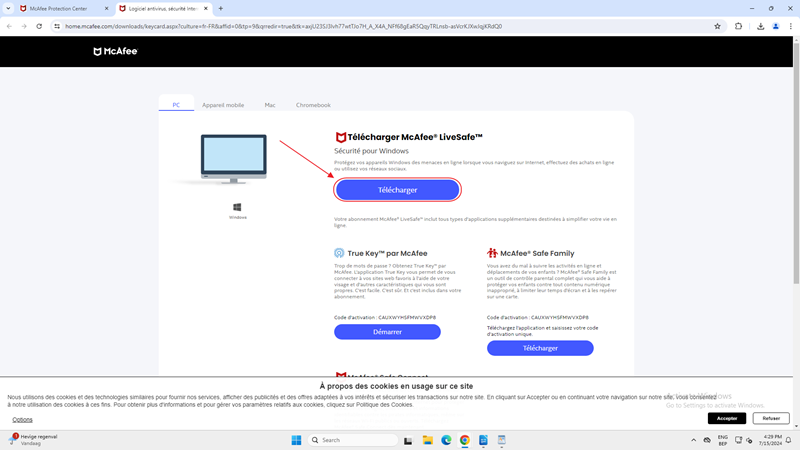
Task: Show hidden system tray icons
Action: 693,440
